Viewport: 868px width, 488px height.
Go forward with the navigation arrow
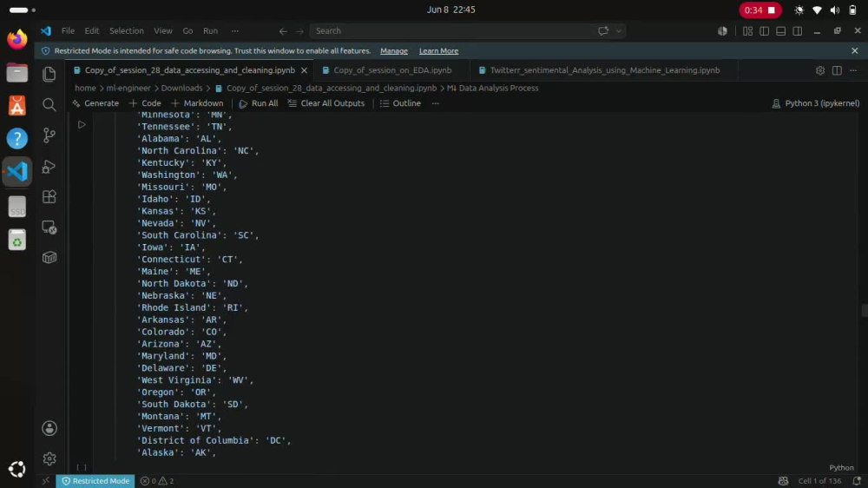point(299,31)
